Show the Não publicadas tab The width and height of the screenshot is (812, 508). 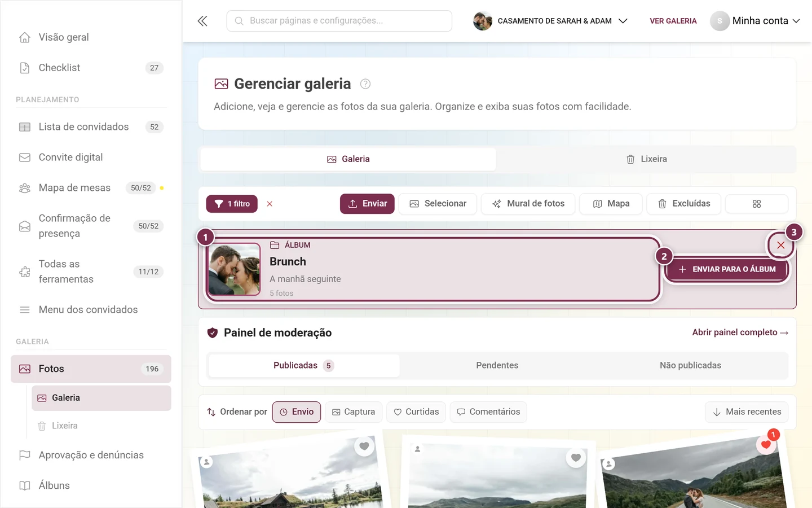coord(690,366)
